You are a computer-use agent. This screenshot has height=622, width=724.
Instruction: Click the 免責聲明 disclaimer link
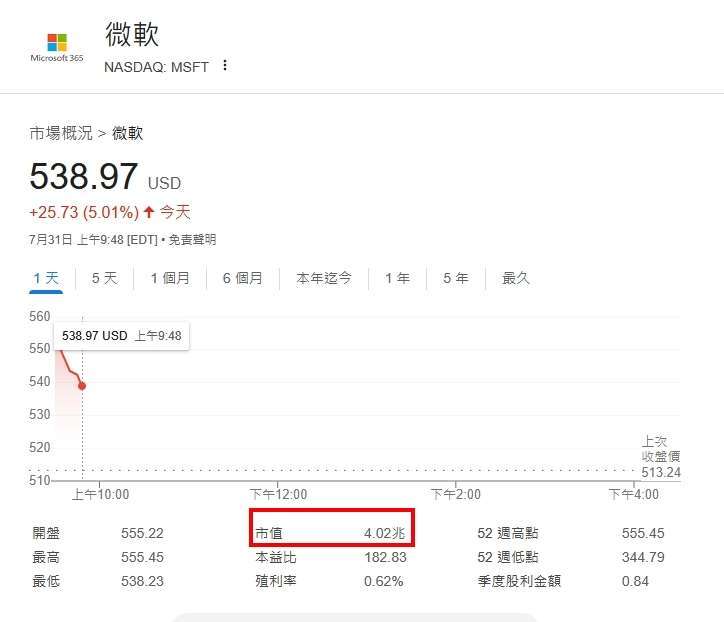pos(192,240)
